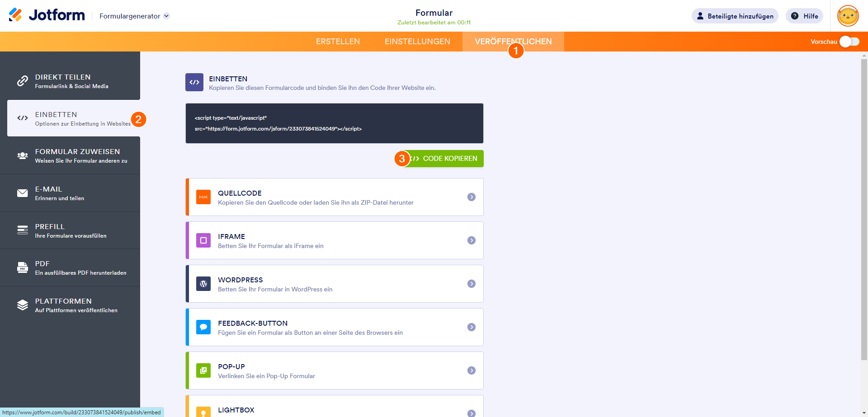Expand the WordPress option arrow
Image resolution: width=868 pixels, height=417 pixels.
click(x=472, y=284)
